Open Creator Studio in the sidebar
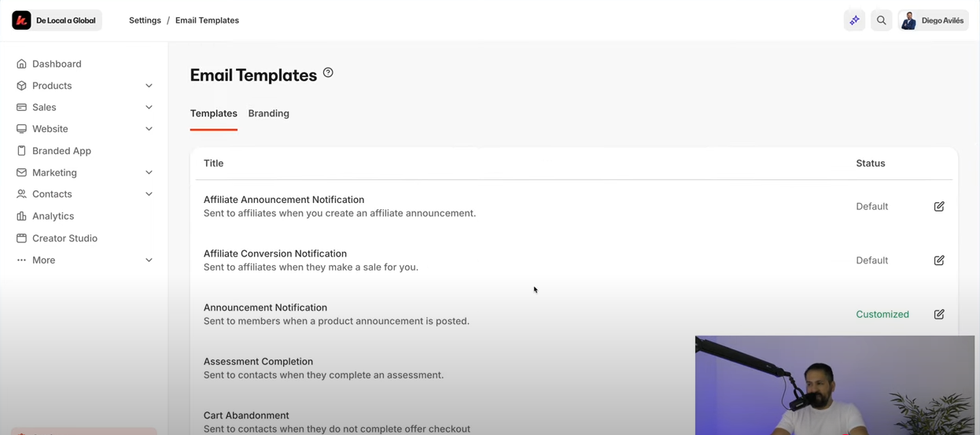Image resolution: width=980 pixels, height=435 pixels. 64,238
